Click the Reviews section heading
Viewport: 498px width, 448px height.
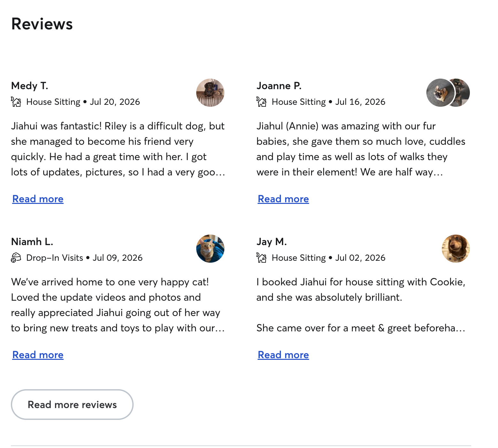42,24
